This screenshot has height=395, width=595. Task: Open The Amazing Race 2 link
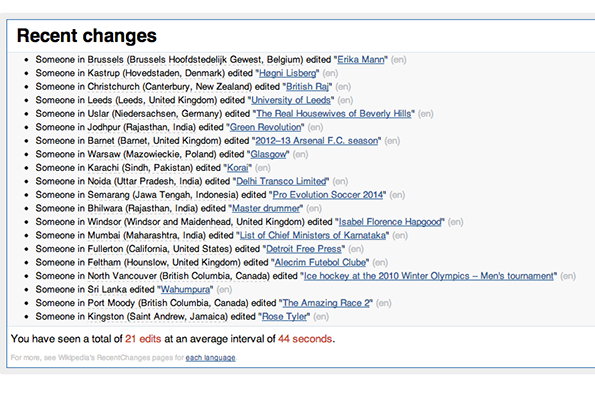coord(326,303)
